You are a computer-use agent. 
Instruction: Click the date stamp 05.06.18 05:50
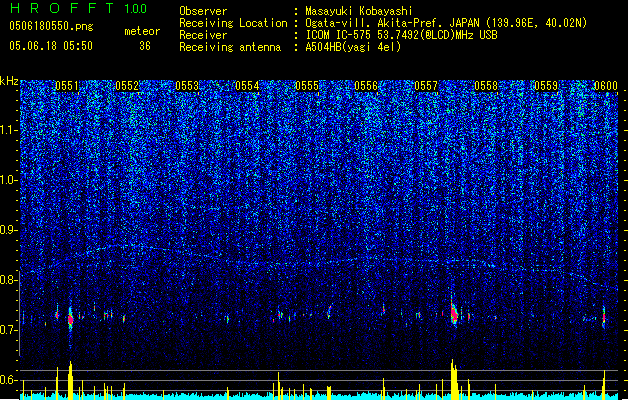[x=51, y=46]
